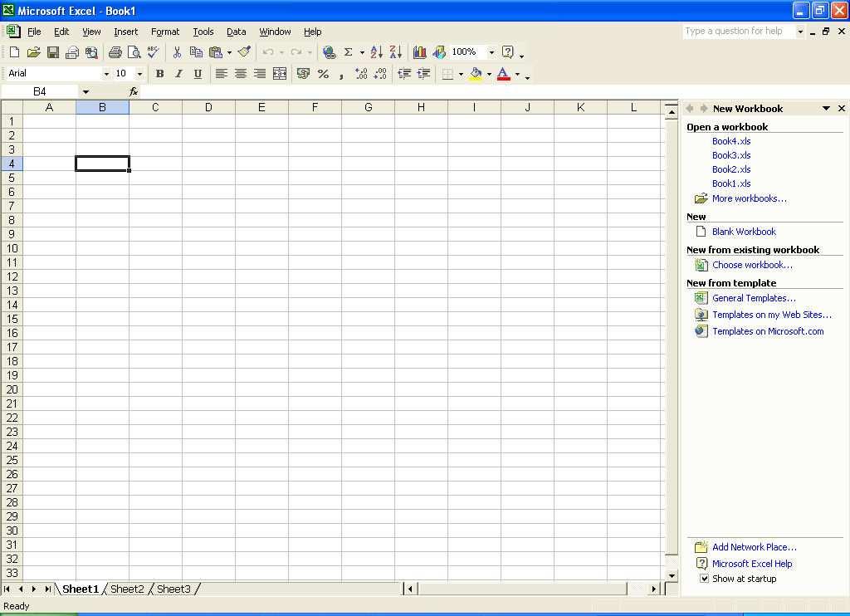The height and width of the screenshot is (616, 850).
Task: Increase decimal places
Action: (361, 74)
